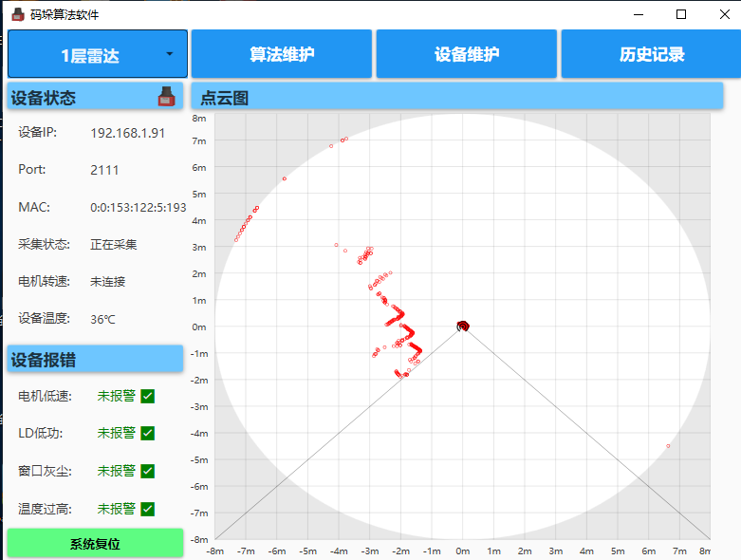Click the 系统复位 reset button

pyautogui.click(x=95, y=544)
